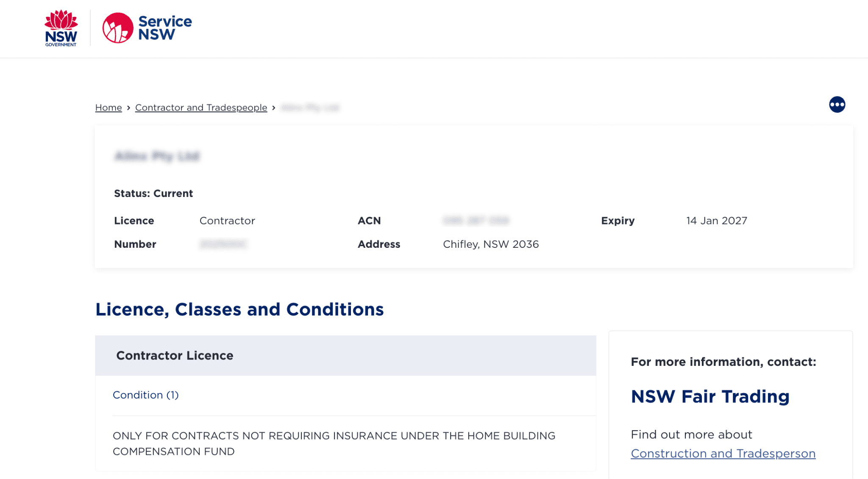Click the Contractor licence type value
Image resolution: width=868 pixels, height=479 pixels.
(227, 221)
